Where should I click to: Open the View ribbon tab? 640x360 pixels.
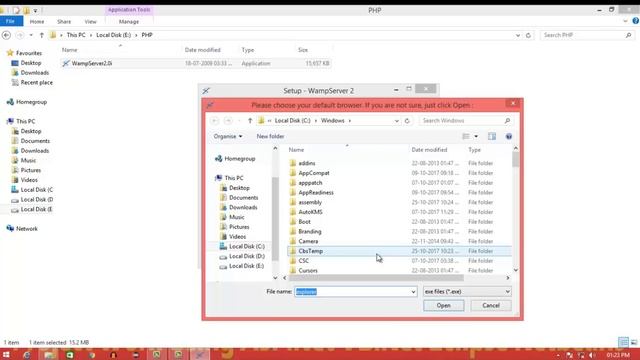91,22
